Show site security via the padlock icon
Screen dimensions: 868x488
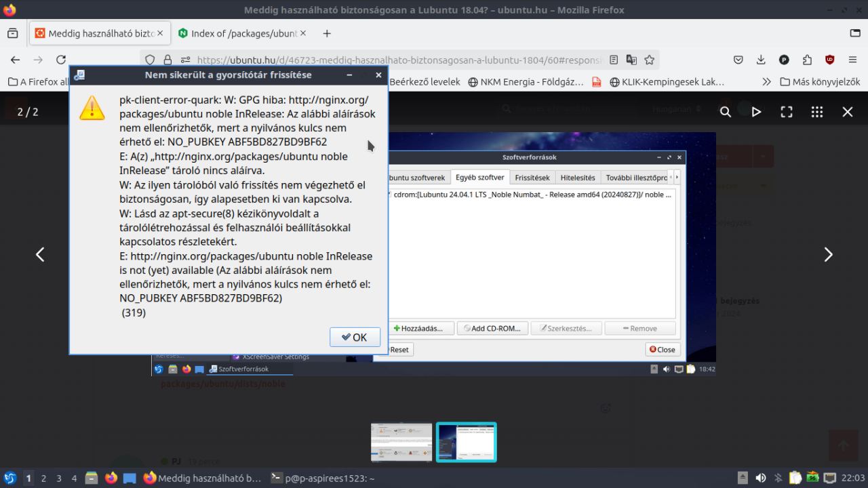(167, 60)
